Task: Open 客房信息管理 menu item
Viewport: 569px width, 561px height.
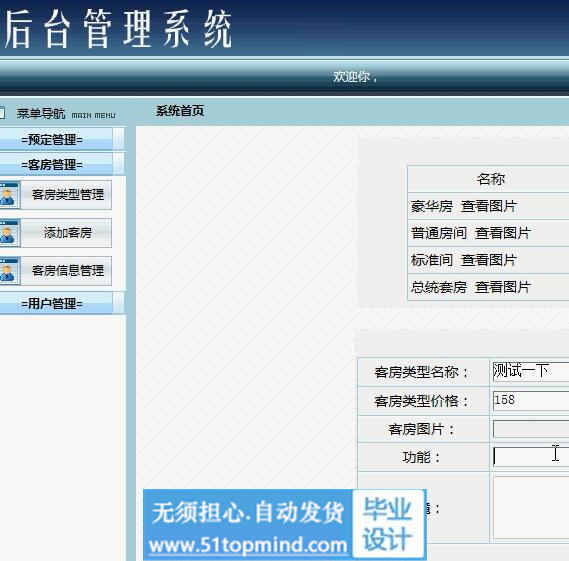Action: [x=67, y=271]
